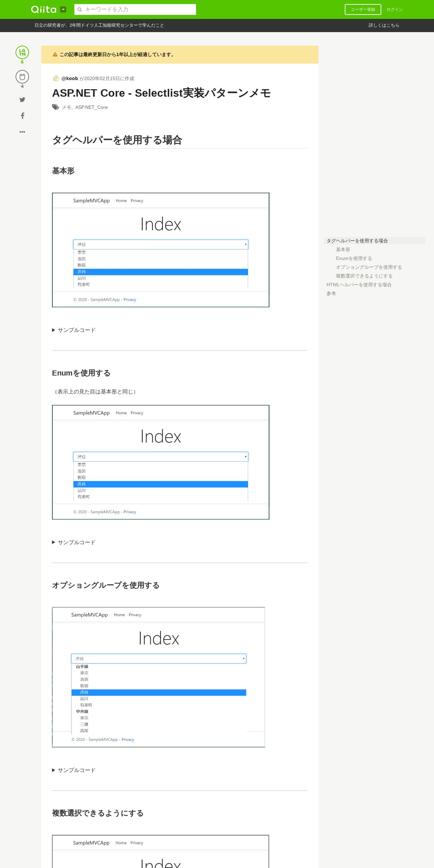Click the stock count 4
Screen dimensions: 434x868
pos(22,86)
